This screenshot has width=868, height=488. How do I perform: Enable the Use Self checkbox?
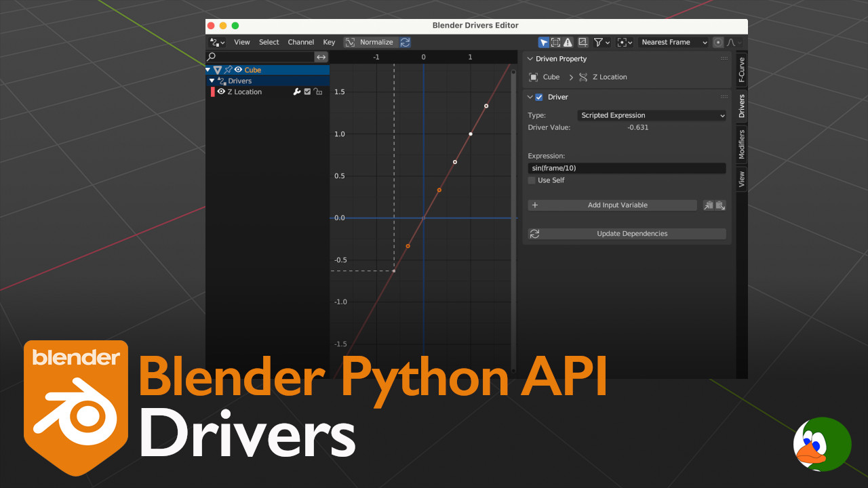[x=532, y=180]
